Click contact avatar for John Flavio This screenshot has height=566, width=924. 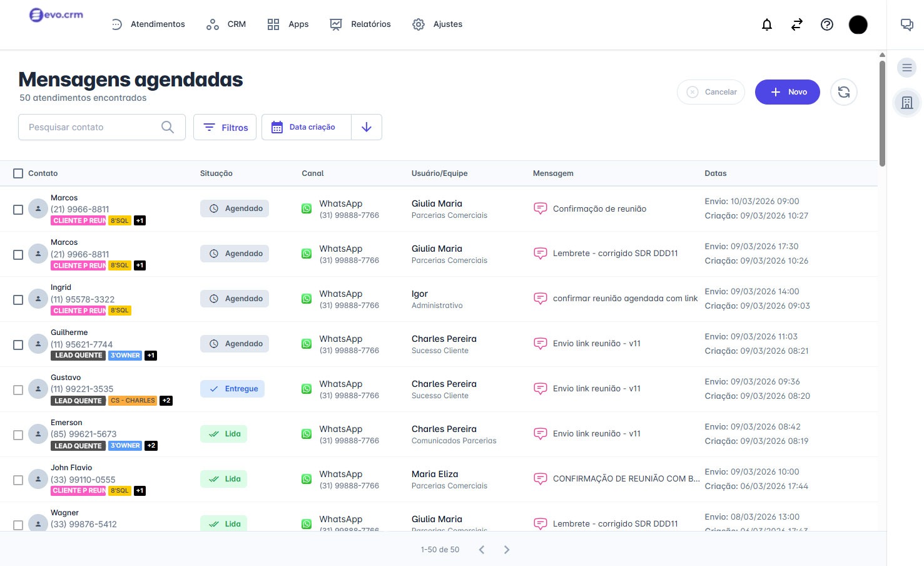(x=38, y=479)
